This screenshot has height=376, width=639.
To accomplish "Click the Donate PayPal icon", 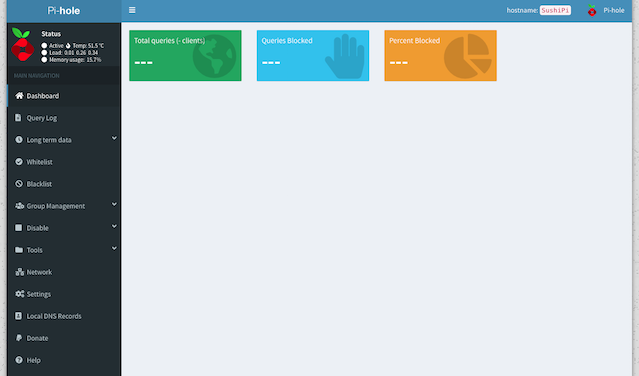I will tap(19, 338).
